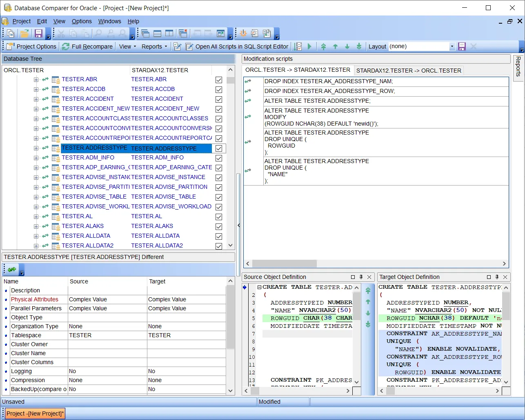Toggle the TESTER.ALAKS checkbox
Screen dimensions: 525x420
point(219,227)
